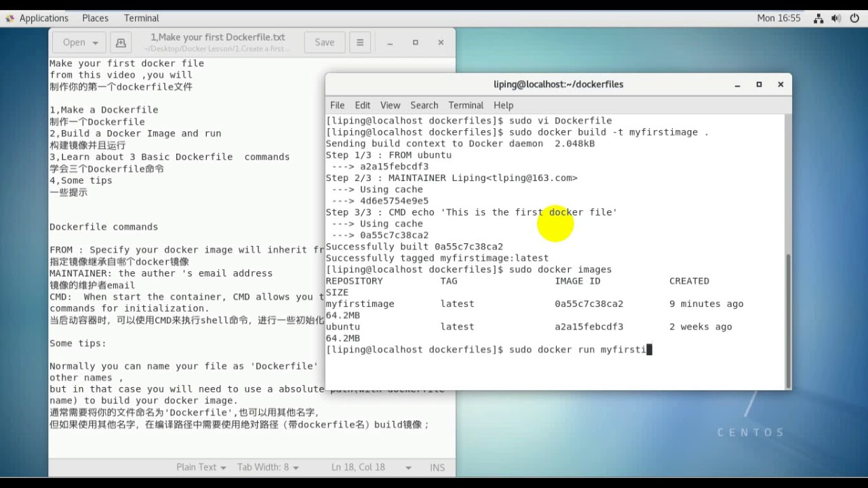Click the network status icon
The image size is (868, 488).
(818, 18)
